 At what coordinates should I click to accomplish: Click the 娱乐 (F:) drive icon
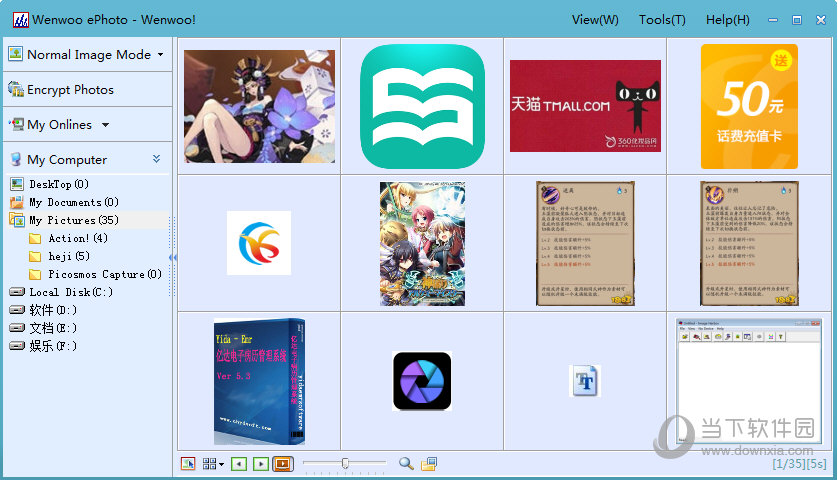click(17, 346)
